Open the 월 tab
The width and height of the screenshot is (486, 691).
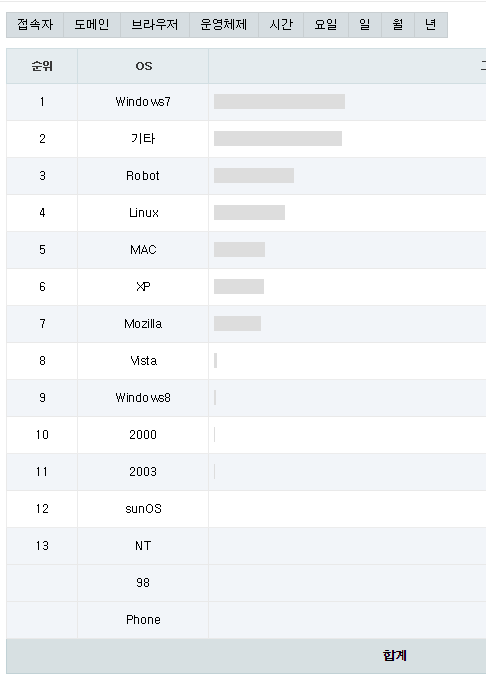(x=398, y=25)
